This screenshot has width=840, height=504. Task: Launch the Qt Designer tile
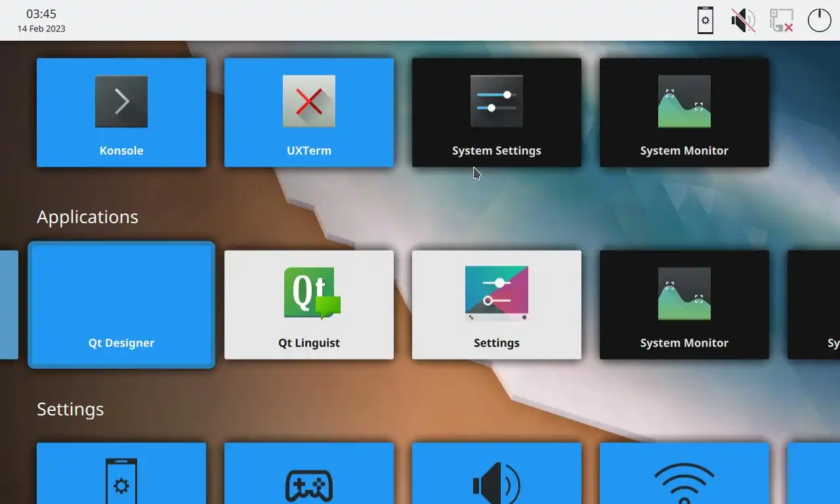[x=121, y=304]
